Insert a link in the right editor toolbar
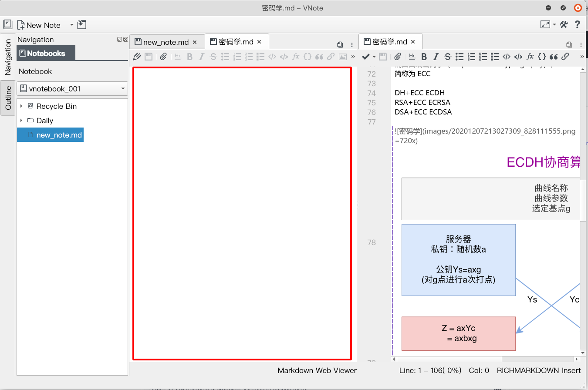The height and width of the screenshot is (390, 588). pos(565,57)
